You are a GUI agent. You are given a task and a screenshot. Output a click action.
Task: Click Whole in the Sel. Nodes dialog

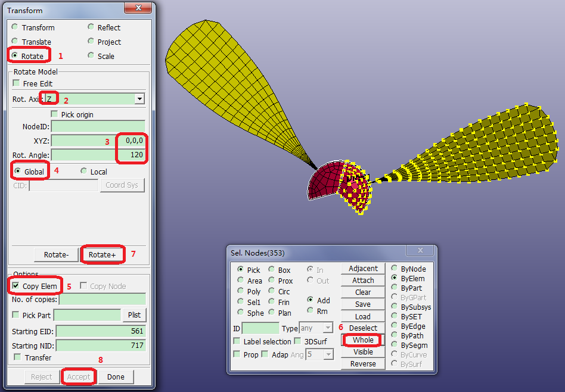point(362,340)
